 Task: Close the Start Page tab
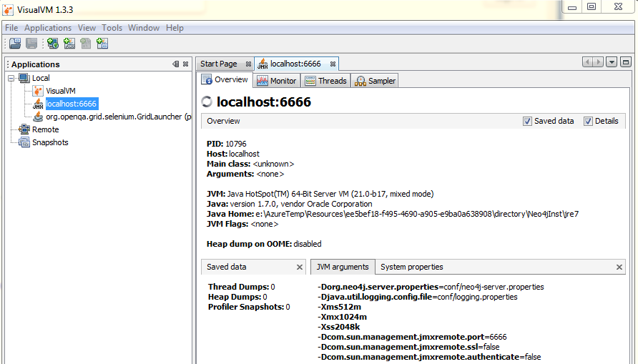click(248, 64)
